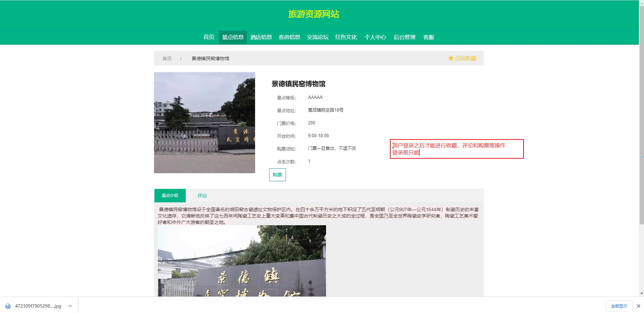Switch to the 评论 tab
644x314 pixels.
coord(202,196)
